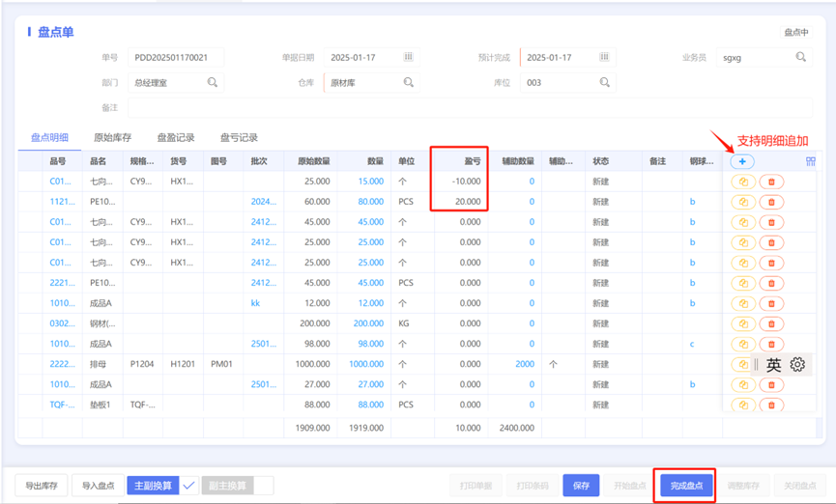Open the 盘亏记录 tab
Image resolution: width=836 pixels, height=504 pixels.
pyautogui.click(x=239, y=137)
